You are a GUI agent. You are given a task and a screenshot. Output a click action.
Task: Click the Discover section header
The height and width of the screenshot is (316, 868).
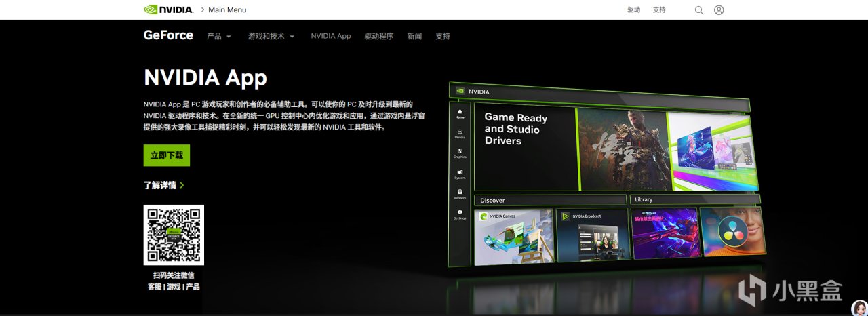click(x=550, y=200)
